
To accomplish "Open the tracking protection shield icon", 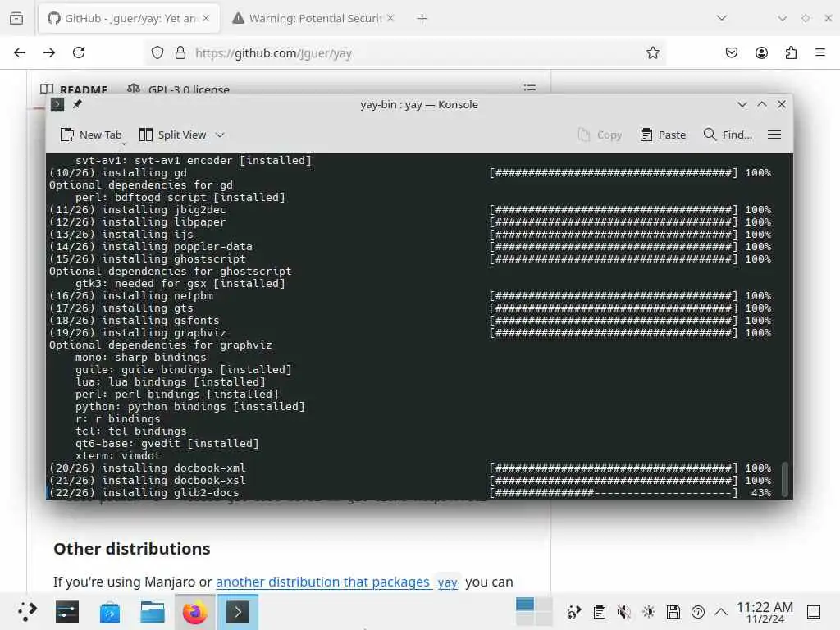I will (x=157, y=52).
